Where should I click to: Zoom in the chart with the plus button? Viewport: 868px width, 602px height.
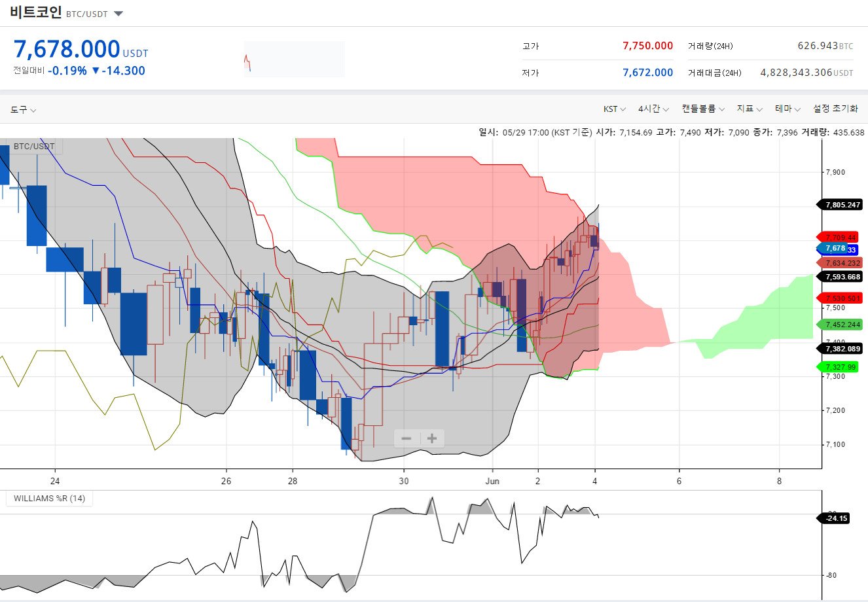(432, 438)
